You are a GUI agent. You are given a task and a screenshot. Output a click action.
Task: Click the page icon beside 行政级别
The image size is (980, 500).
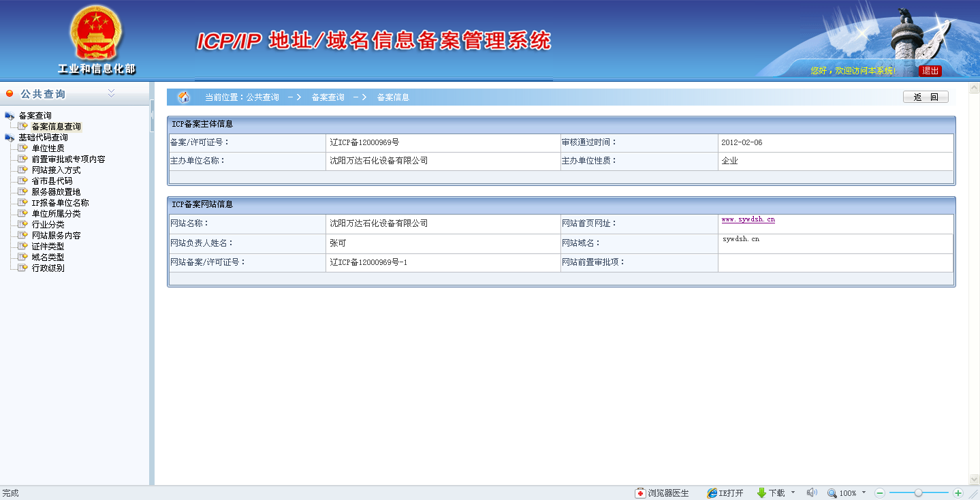click(23, 268)
